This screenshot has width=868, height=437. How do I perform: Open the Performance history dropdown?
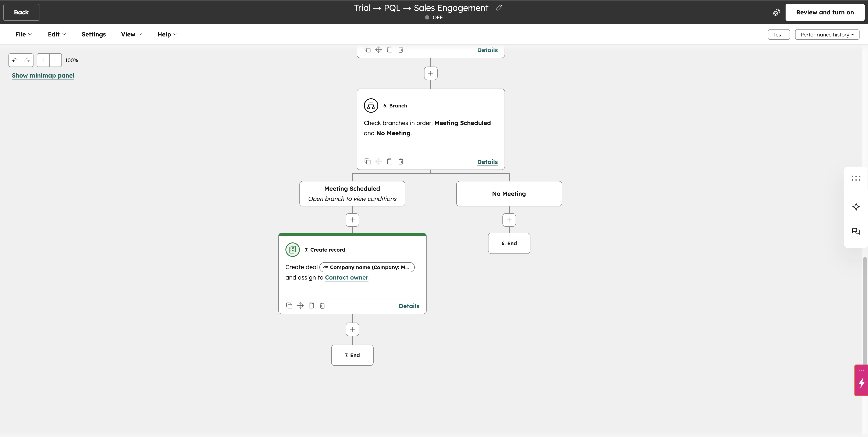coord(827,34)
